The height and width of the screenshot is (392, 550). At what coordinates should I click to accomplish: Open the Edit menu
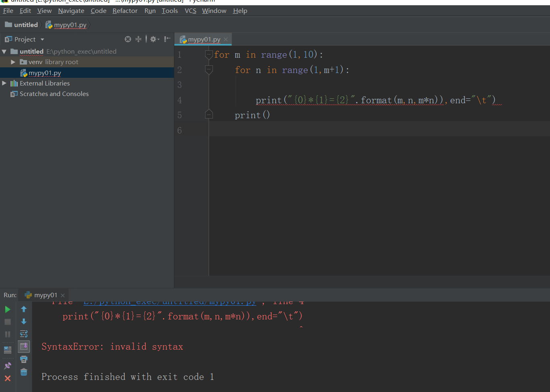pos(25,10)
